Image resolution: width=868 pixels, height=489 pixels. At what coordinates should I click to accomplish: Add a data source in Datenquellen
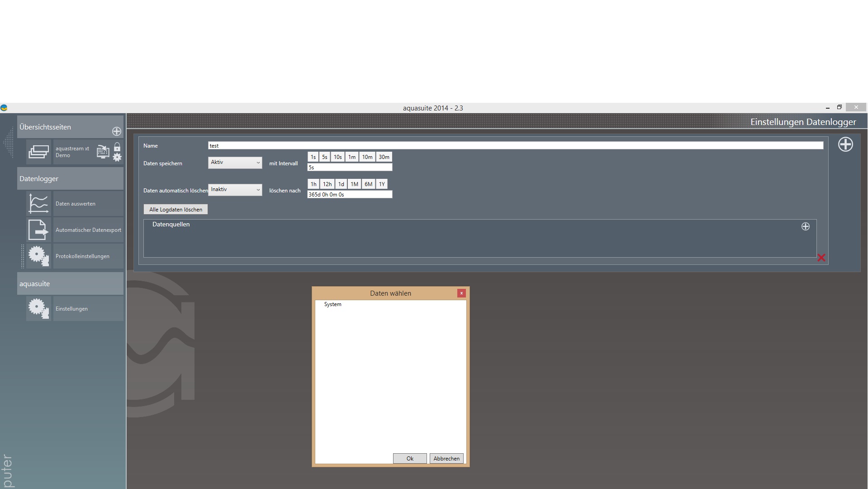tap(806, 226)
